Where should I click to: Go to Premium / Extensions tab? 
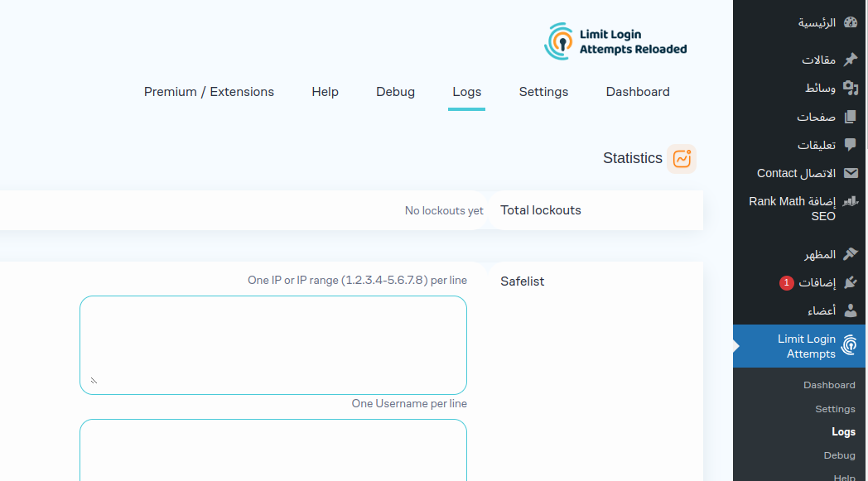click(x=209, y=92)
